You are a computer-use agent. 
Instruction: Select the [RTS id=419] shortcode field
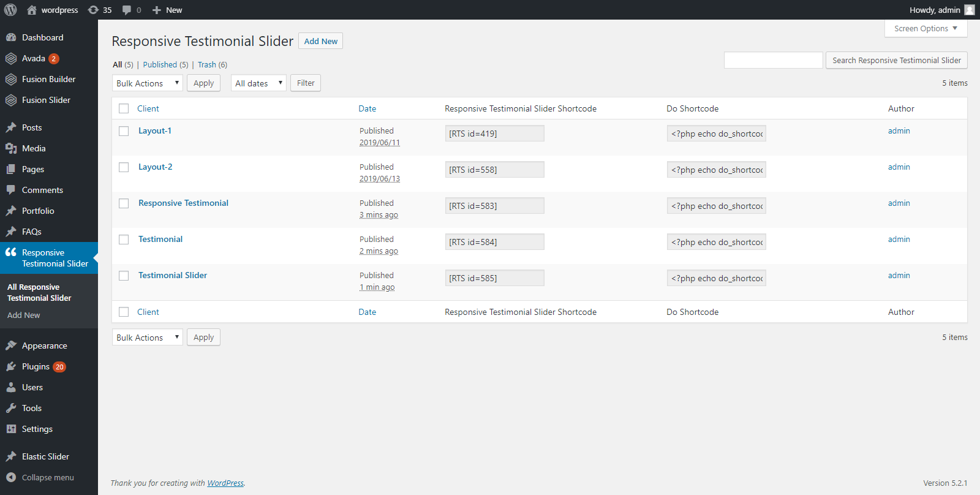point(494,134)
